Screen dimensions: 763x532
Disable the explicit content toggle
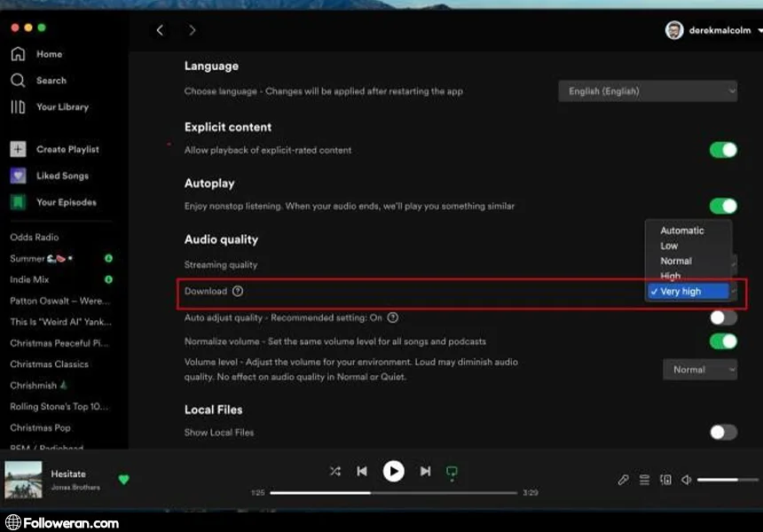(x=723, y=150)
